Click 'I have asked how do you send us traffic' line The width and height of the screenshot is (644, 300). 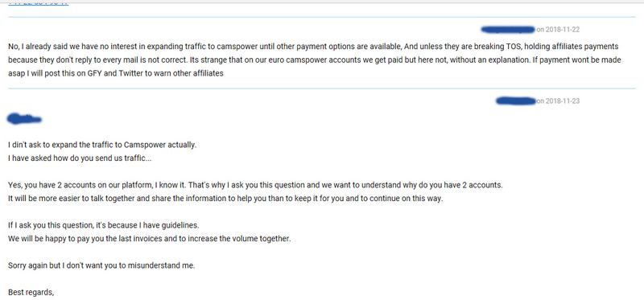[80, 158]
